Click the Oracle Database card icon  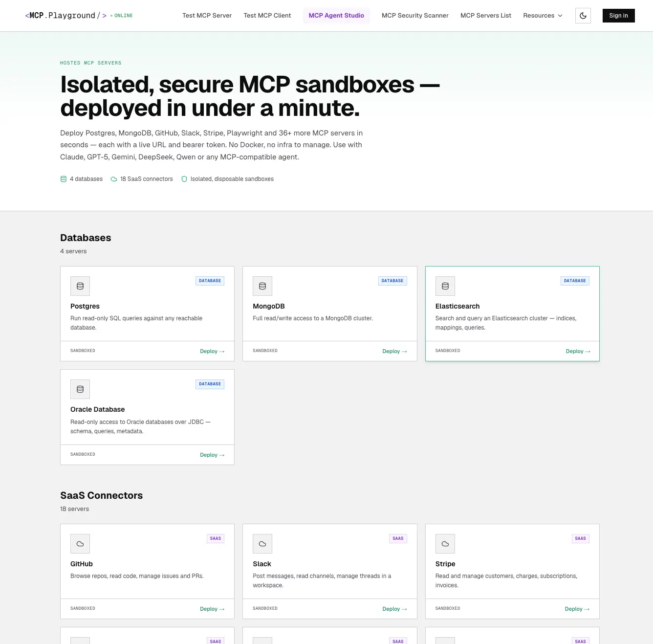point(80,389)
